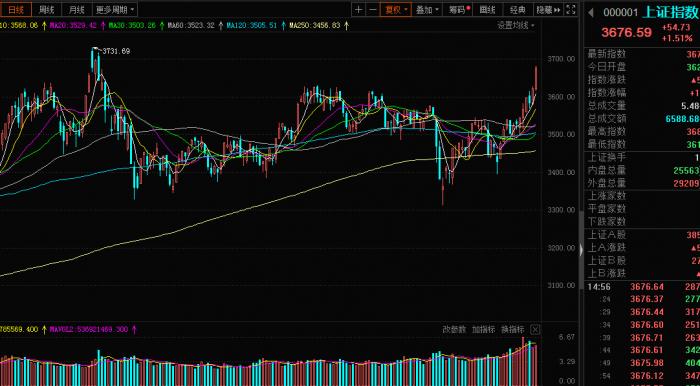
Task: Close the volume indicator panel
Action: [535, 330]
